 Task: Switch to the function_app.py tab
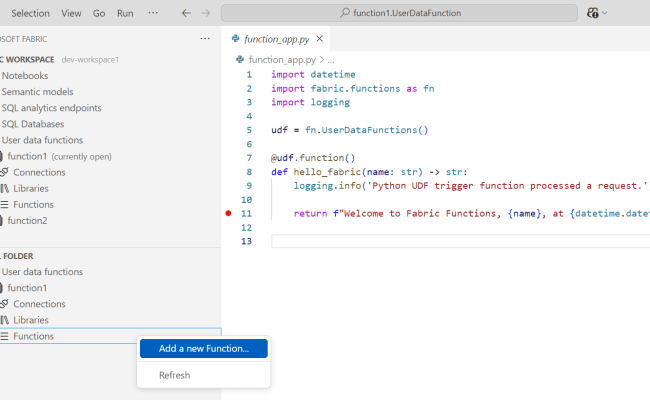pos(276,39)
